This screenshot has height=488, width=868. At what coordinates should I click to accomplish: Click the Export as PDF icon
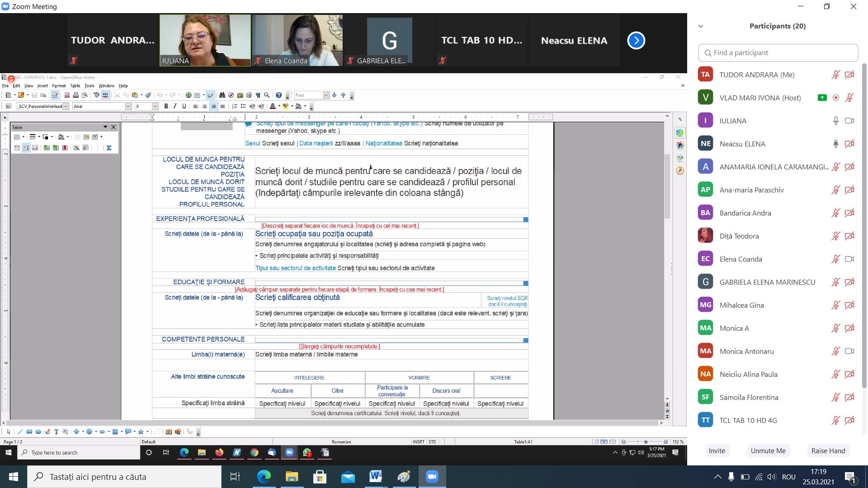pyautogui.click(x=67, y=95)
